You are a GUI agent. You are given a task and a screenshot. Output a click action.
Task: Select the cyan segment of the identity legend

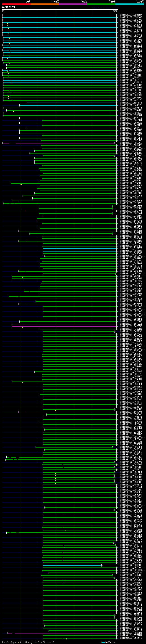point(130,4)
